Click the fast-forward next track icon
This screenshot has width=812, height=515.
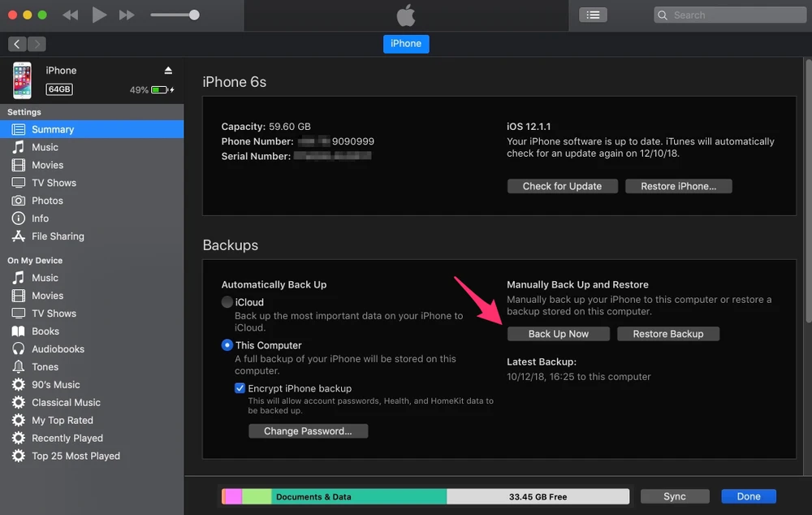(127, 15)
